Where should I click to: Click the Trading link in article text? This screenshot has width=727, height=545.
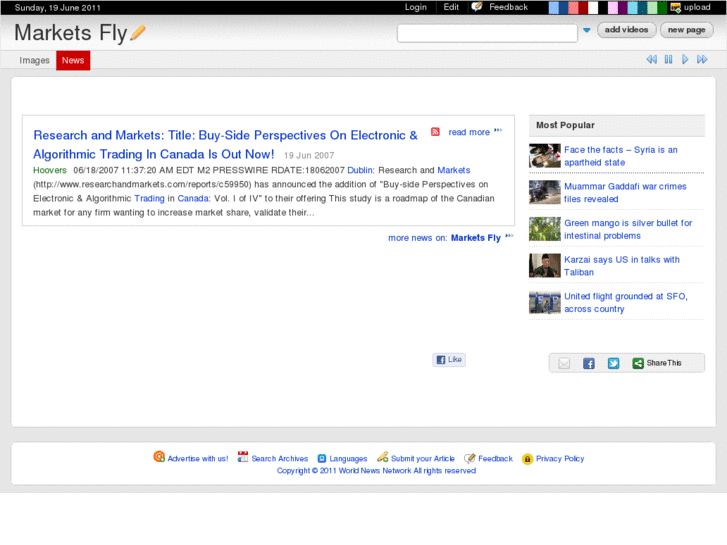point(149,199)
